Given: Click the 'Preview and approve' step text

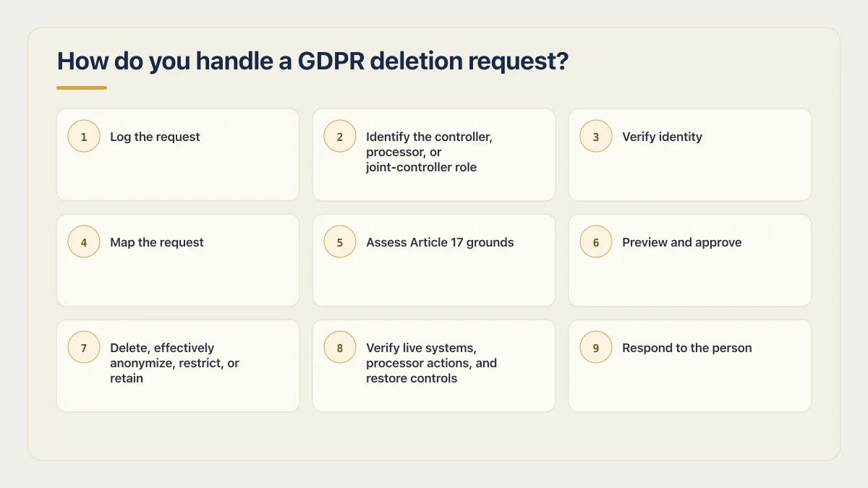Looking at the screenshot, I should pyautogui.click(x=681, y=242).
